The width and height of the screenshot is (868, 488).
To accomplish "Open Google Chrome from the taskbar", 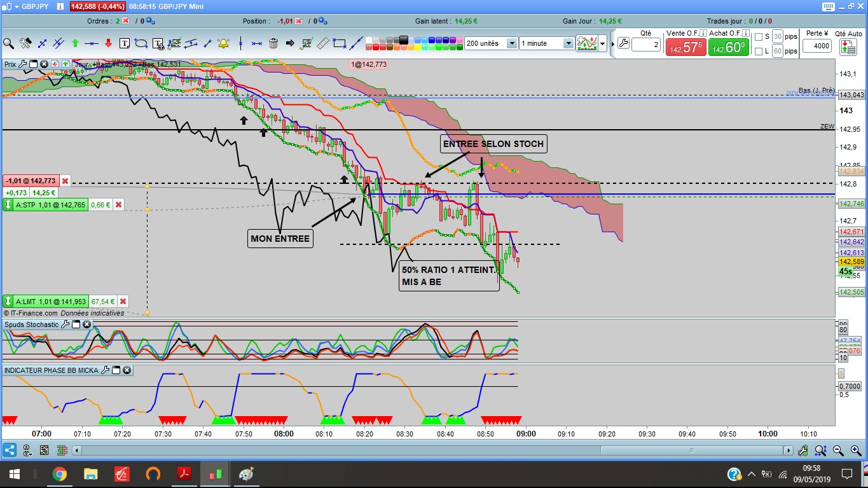I will (59, 474).
